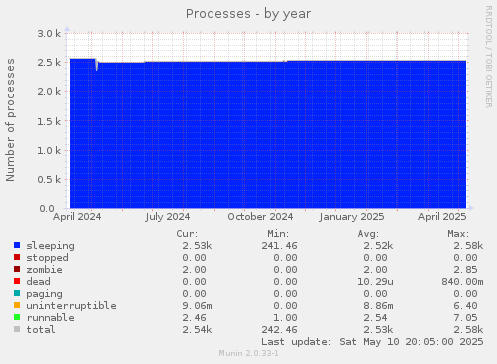Click the "0.0" y-axis tick label
Screen dimensions: 497x364
click(x=47, y=209)
